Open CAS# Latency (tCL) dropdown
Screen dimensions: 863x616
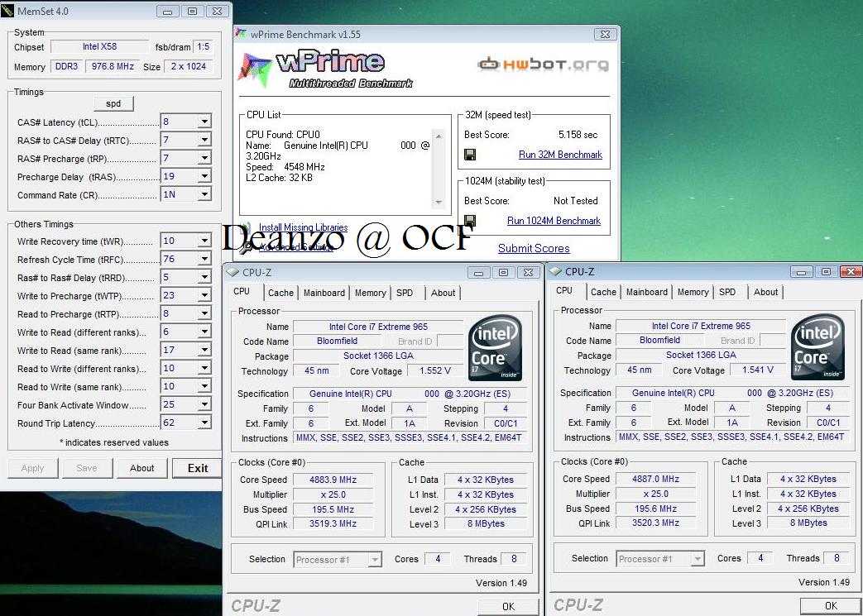[x=204, y=122]
